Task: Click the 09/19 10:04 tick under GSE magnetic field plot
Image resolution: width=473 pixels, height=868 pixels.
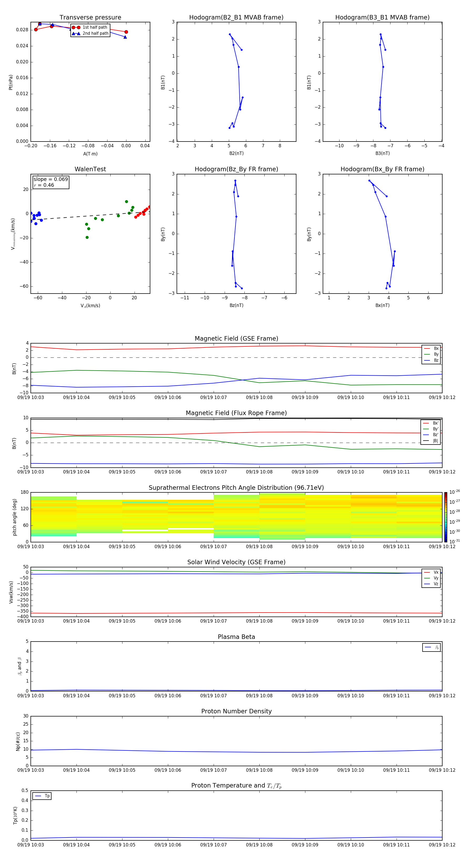Action: 76,398
